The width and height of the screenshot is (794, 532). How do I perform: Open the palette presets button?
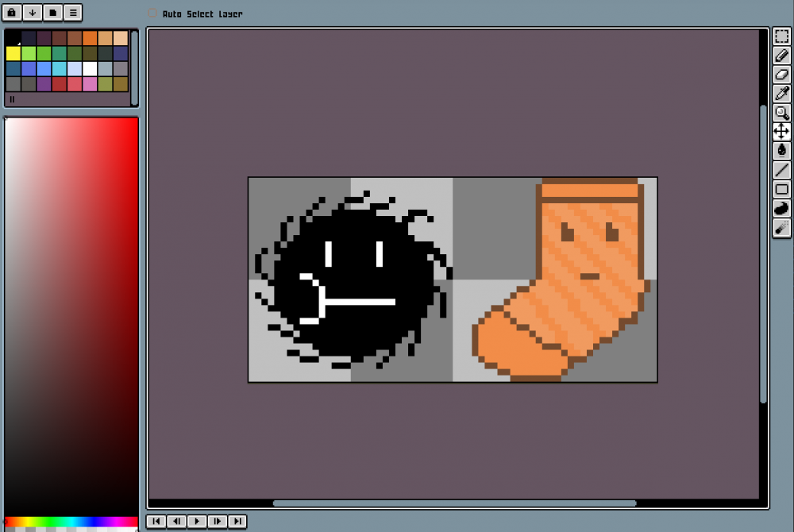click(x=52, y=13)
